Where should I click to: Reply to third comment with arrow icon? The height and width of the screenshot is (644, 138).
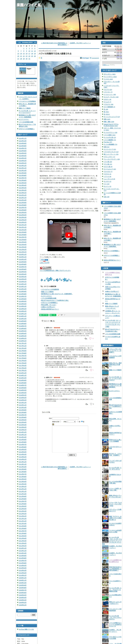pos(87,404)
